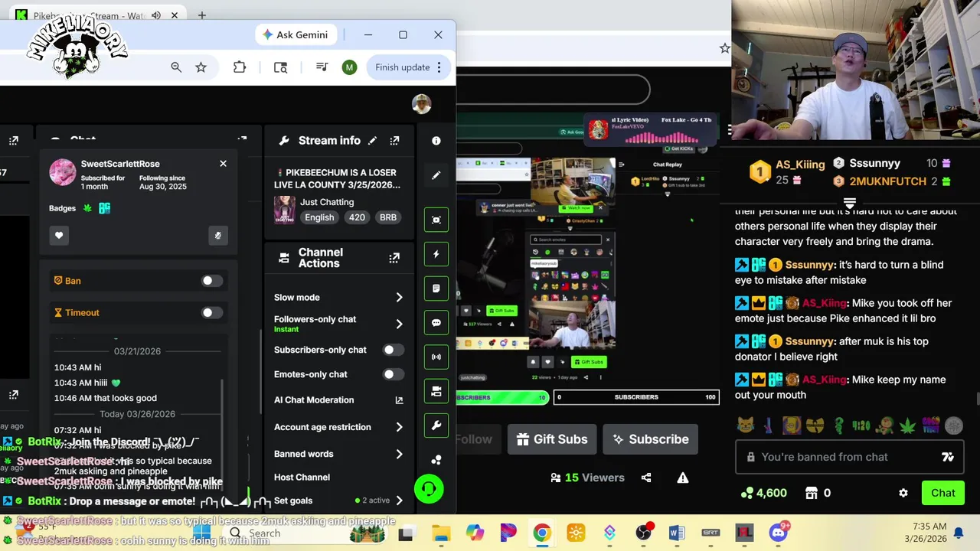980x551 pixels.
Task: Click the broadcast signal sidebar icon
Action: coord(436,357)
